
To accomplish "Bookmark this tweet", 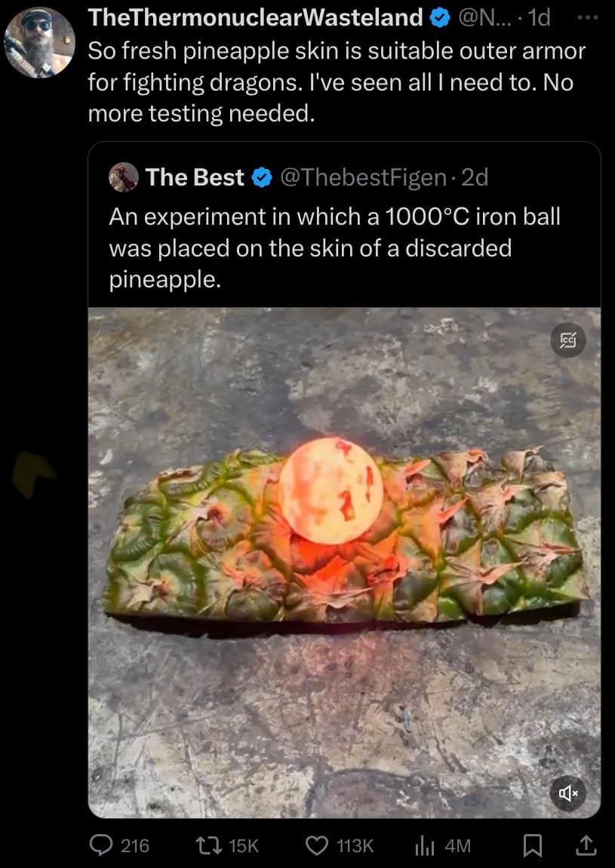I will point(533,845).
